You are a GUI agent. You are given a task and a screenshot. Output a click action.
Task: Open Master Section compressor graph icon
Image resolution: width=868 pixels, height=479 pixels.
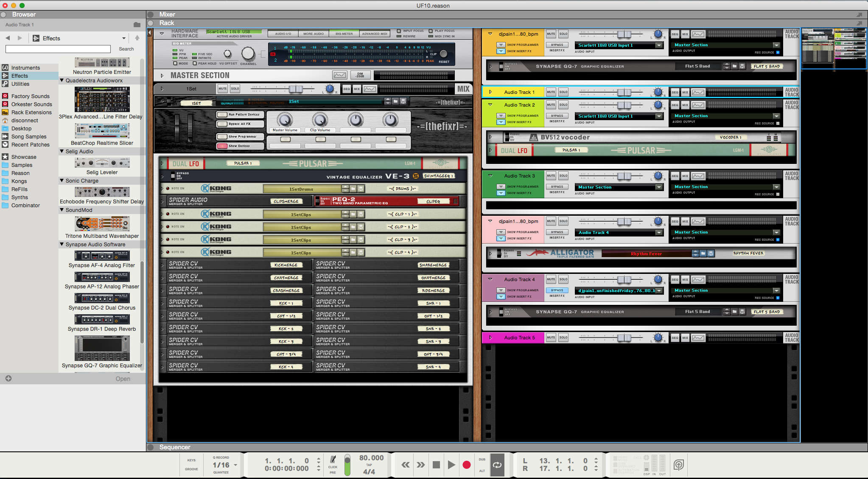[x=340, y=75]
